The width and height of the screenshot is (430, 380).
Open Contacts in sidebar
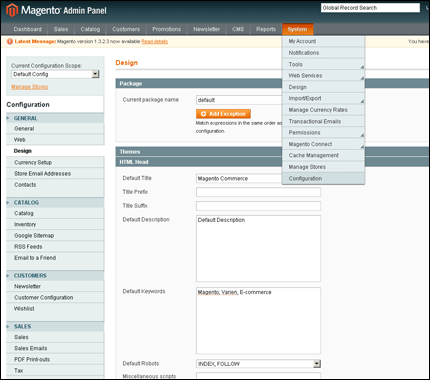pos(55,185)
